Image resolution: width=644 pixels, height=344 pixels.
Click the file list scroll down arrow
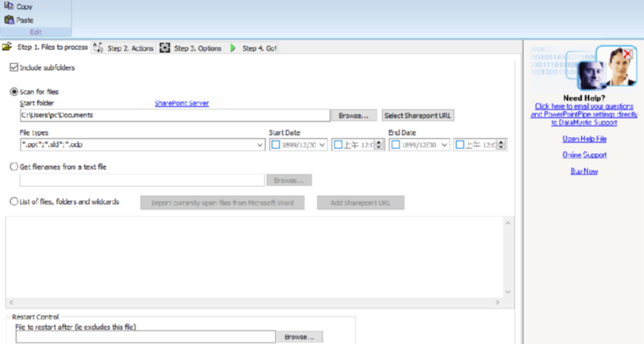tap(508, 292)
